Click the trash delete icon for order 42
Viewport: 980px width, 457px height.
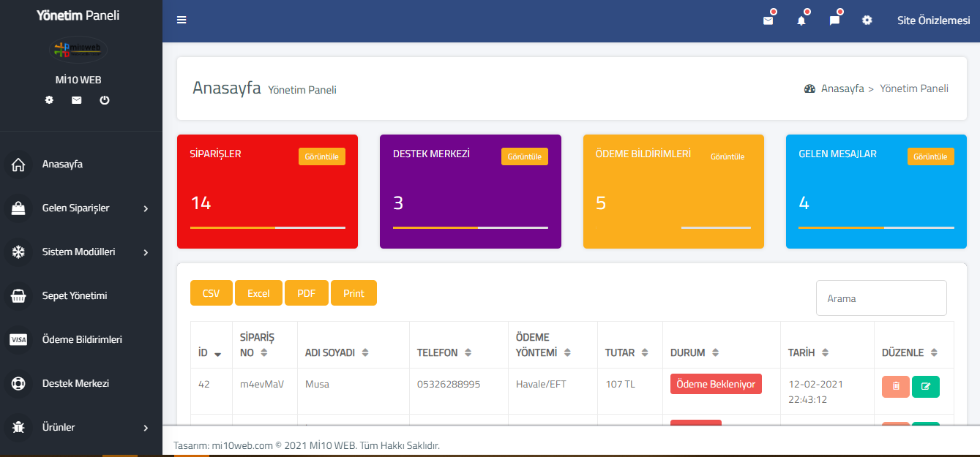(896, 386)
